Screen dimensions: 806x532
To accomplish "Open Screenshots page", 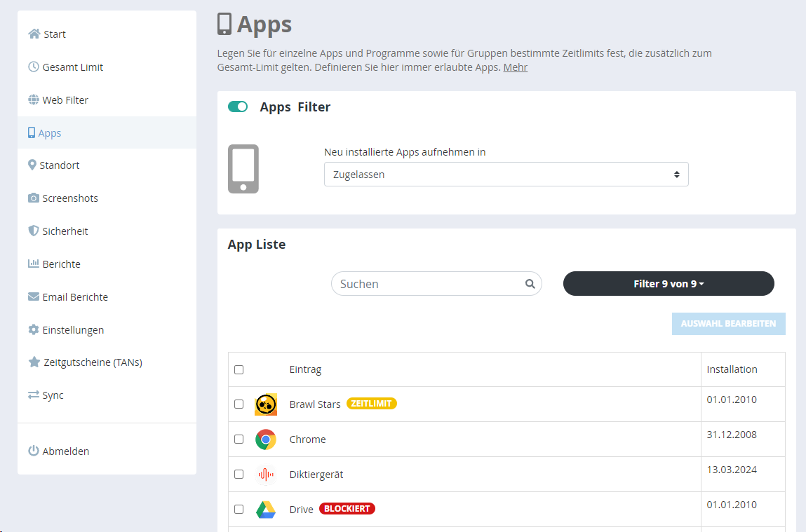I will [107, 198].
